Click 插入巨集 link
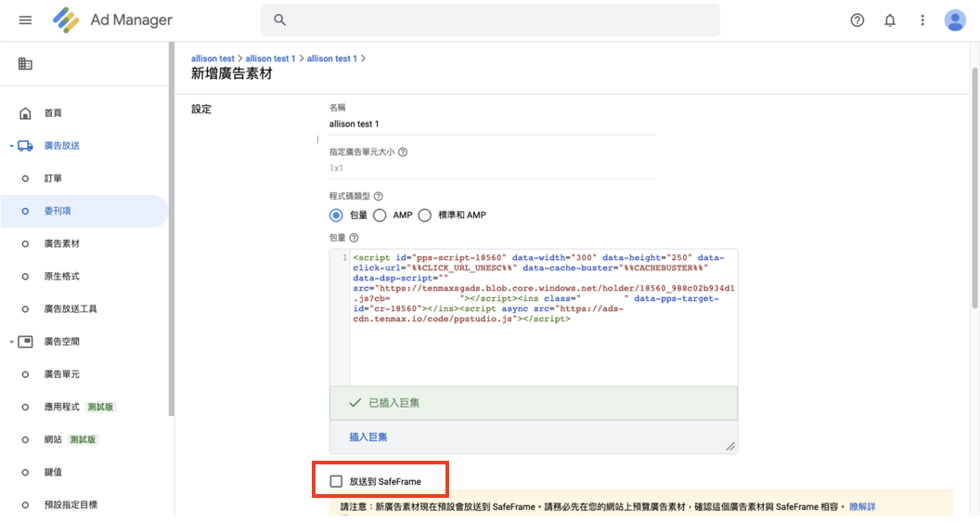 [368, 437]
